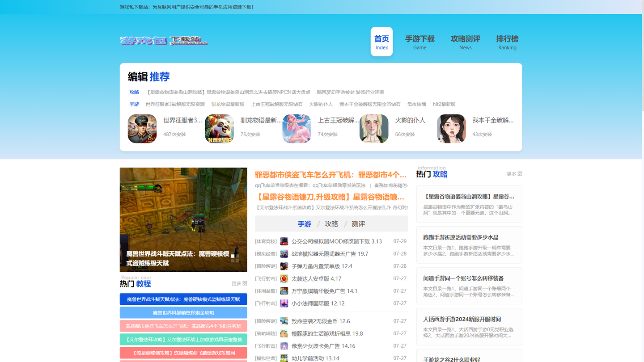Open green 艾尔登法环攻略 tutorial button
644x362 pixels.
183,340
